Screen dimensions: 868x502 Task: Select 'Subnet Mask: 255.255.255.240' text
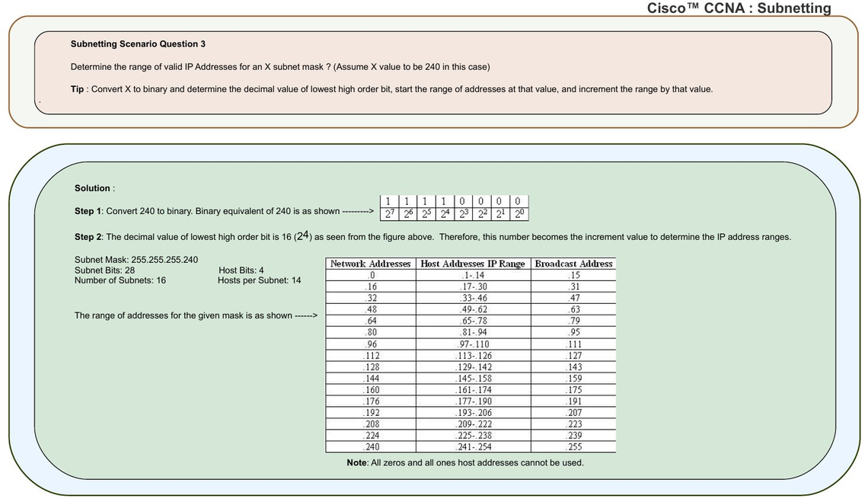(136, 260)
